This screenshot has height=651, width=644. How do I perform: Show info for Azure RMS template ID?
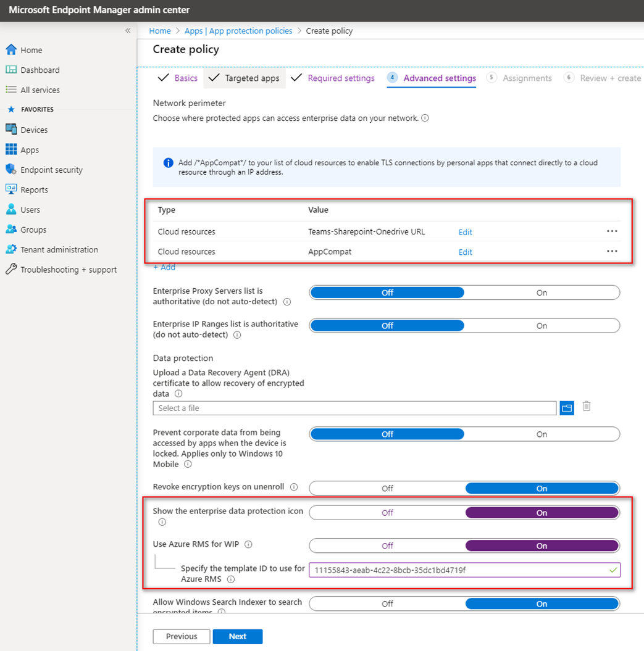pyautogui.click(x=231, y=579)
